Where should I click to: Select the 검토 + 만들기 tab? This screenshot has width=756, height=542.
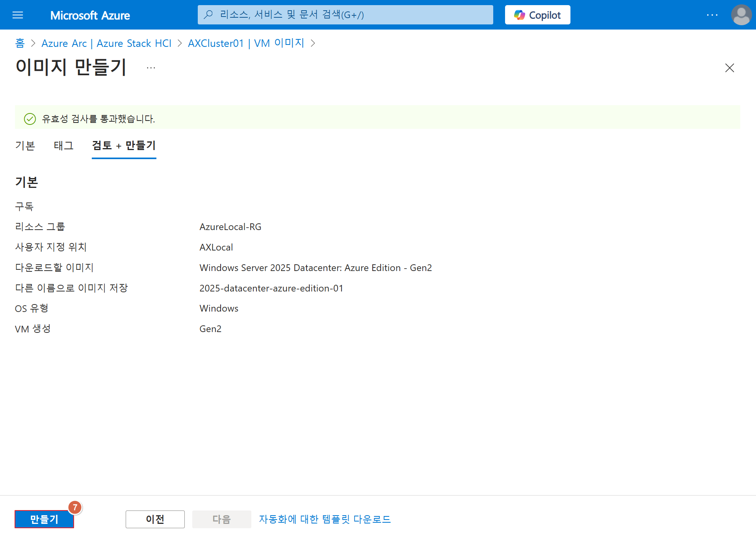[124, 145]
